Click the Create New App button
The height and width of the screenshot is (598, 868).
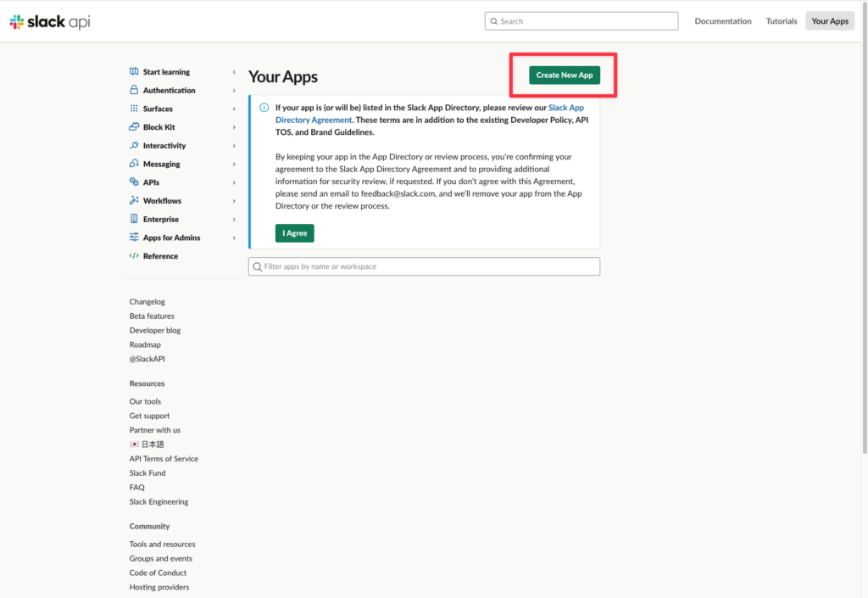coord(564,75)
